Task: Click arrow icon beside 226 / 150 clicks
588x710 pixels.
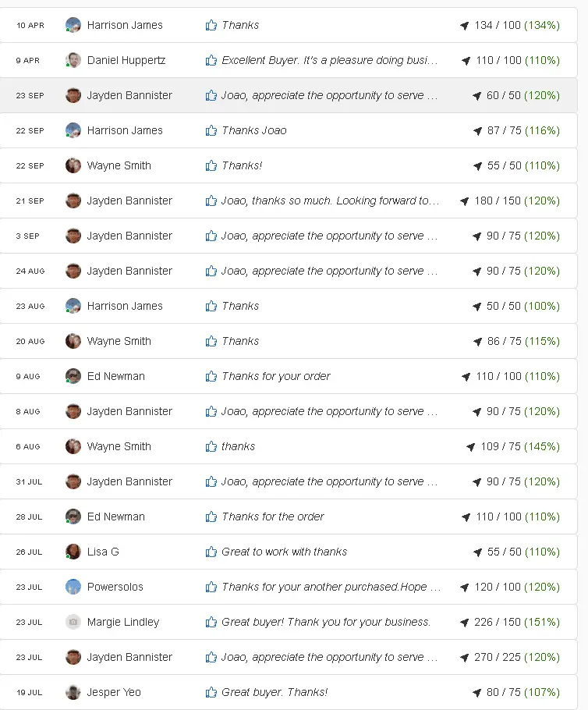Action: (465, 622)
